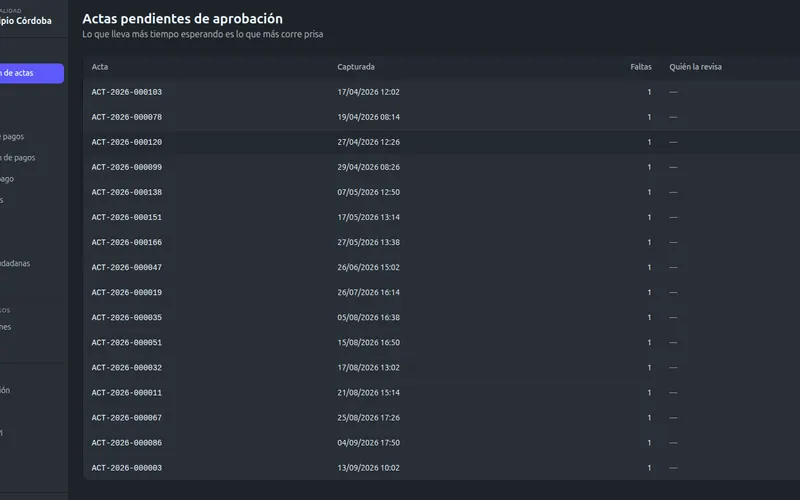
Task: Open the highlighted 'de actas' sidebar item
Action: (30, 73)
